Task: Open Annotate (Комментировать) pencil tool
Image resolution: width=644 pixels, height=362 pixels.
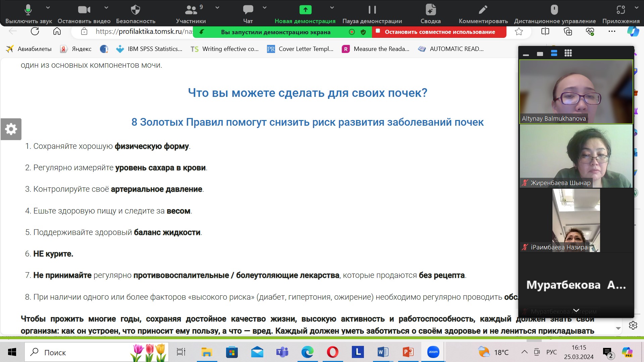Action: 483,13
